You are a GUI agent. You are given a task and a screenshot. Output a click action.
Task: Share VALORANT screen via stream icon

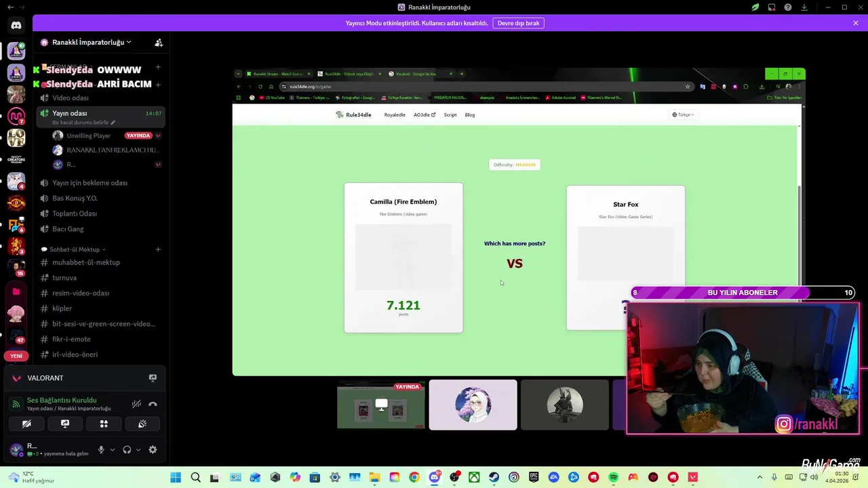[x=153, y=378]
